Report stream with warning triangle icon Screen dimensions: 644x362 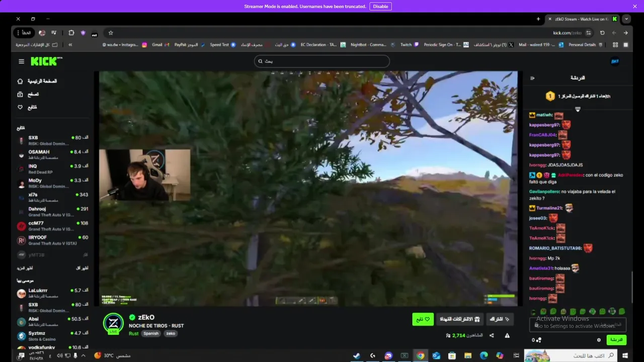(507, 335)
